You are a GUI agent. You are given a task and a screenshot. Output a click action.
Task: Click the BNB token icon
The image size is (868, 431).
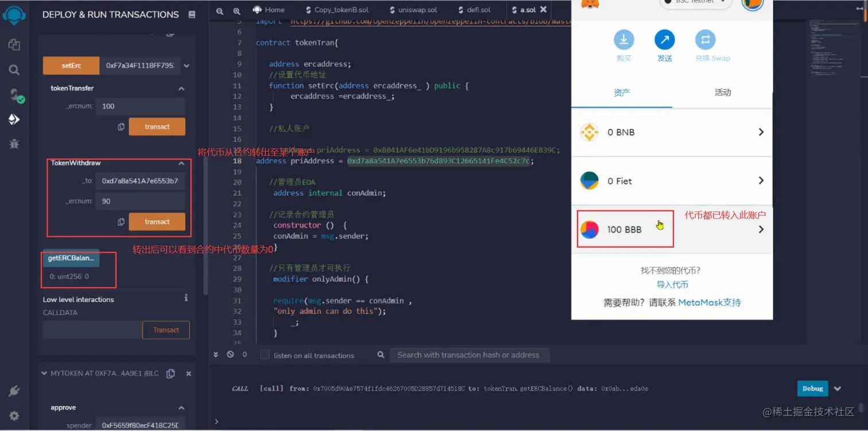[590, 132]
